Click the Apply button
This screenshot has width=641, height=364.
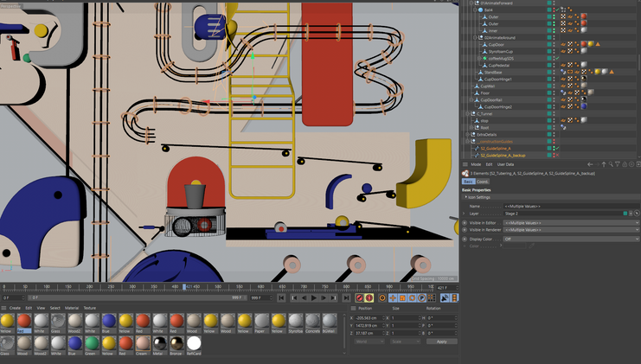click(x=441, y=342)
